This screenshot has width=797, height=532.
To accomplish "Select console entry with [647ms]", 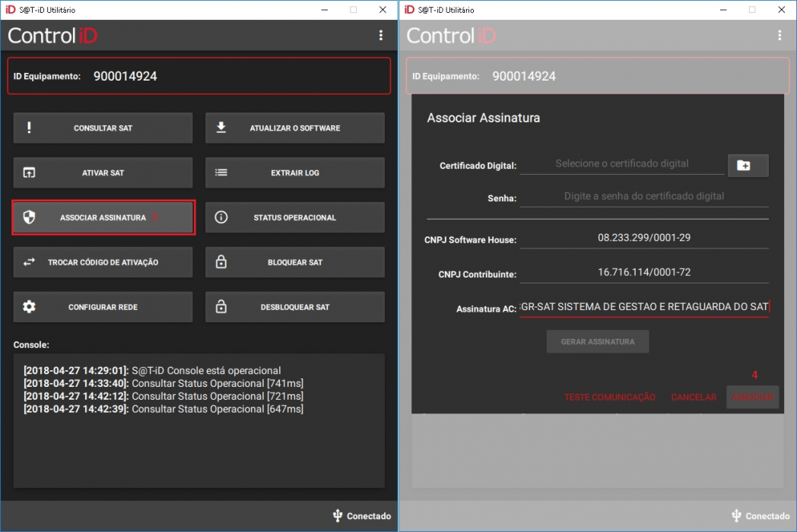I will click(164, 409).
